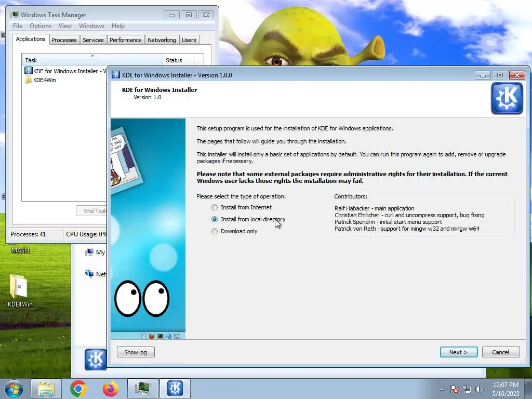Image resolution: width=532 pixels, height=399 pixels.
Task: Close the KDE for Windows Installer window
Action: 517,75
